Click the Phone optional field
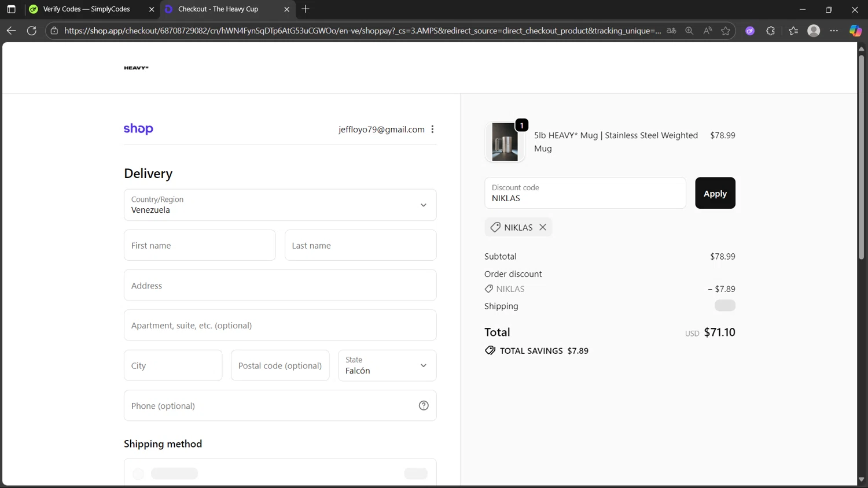 tap(280, 405)
